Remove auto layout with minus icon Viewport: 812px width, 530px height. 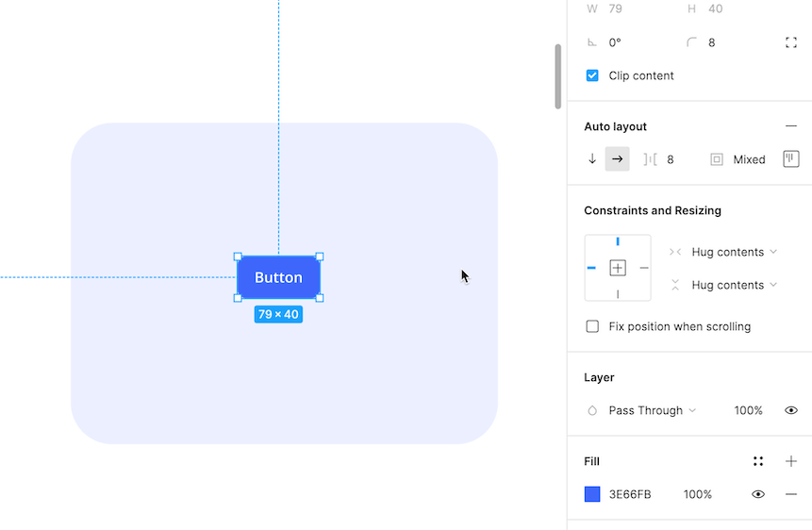(x=791, y=126)
